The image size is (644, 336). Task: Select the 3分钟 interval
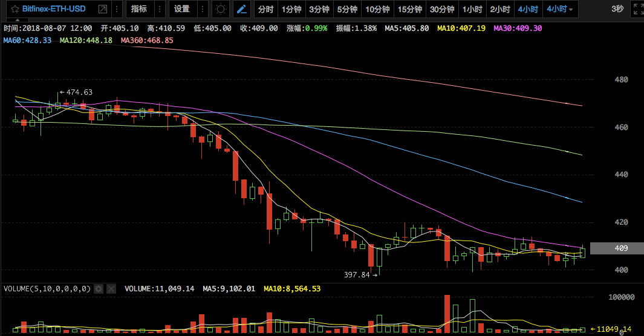point(319,9)
